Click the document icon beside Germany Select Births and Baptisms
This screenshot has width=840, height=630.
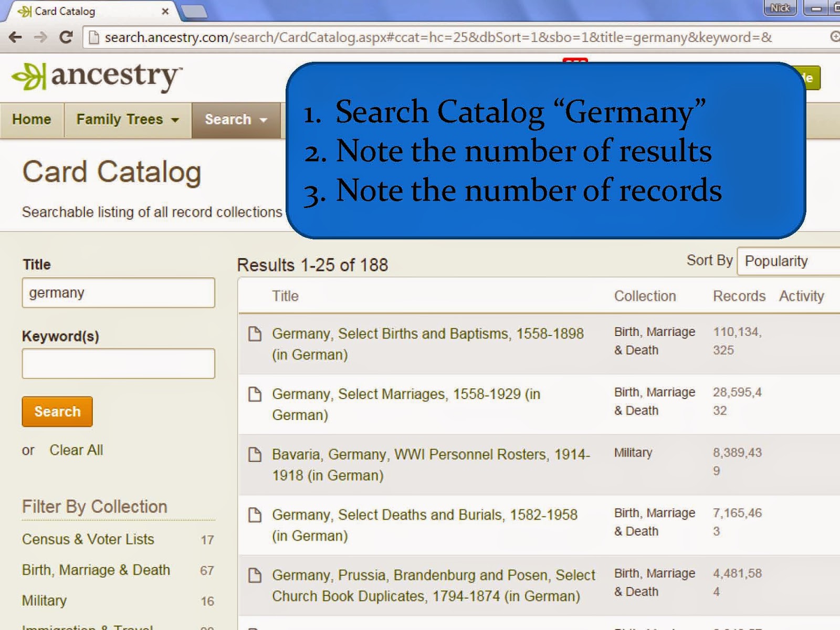click(x=255, y=334)
